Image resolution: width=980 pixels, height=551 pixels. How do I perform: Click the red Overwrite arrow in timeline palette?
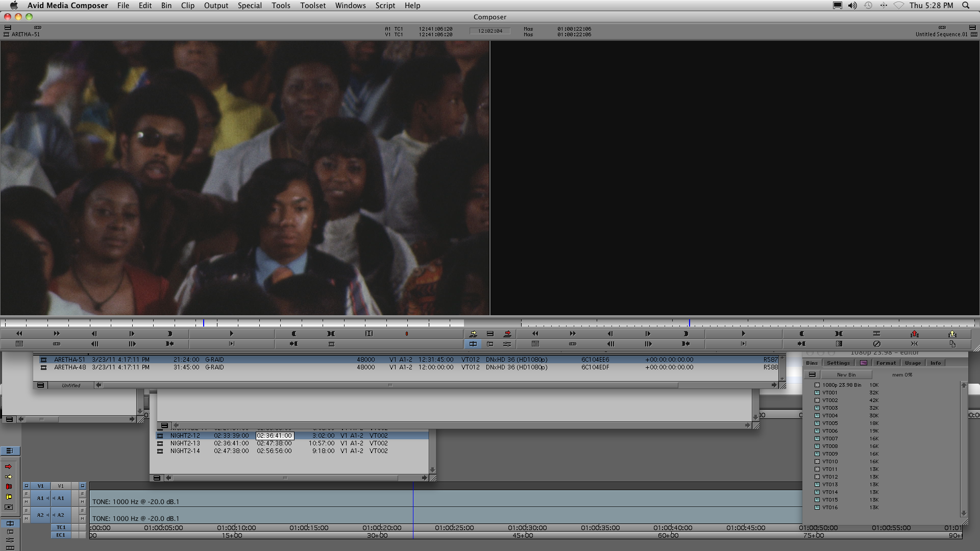click(8, 466)
